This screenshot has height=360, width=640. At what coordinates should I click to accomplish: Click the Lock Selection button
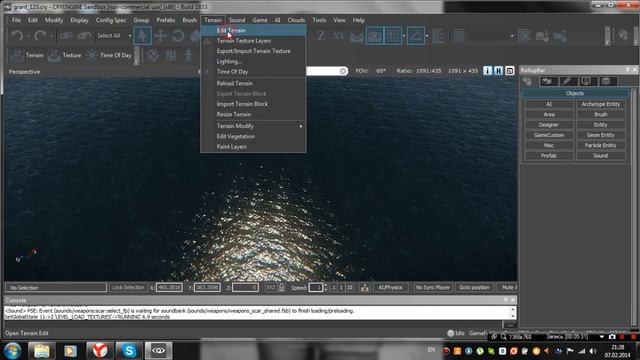coord(128,287)
